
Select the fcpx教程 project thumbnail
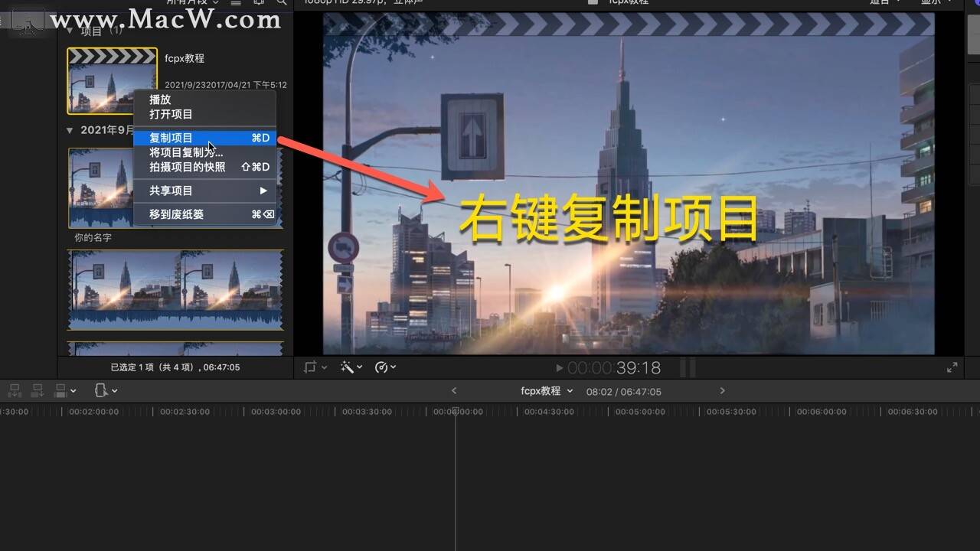(x=112, y=81)
